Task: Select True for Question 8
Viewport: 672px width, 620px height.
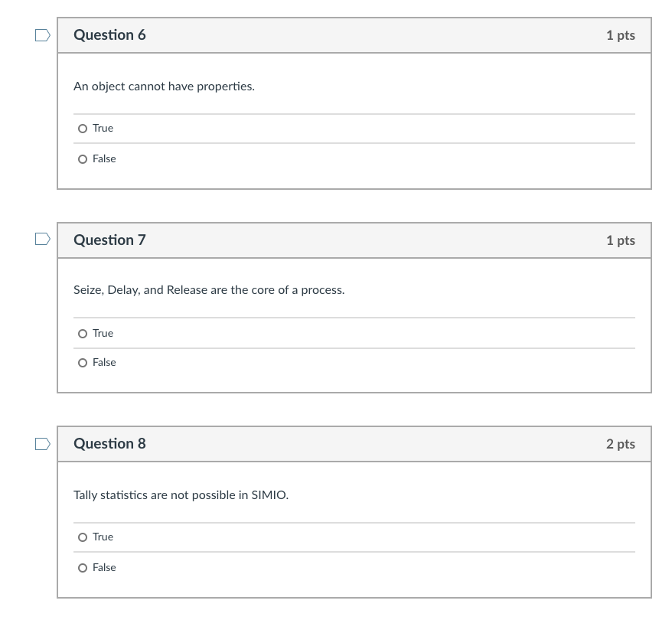Action: (x=83, y=537)
